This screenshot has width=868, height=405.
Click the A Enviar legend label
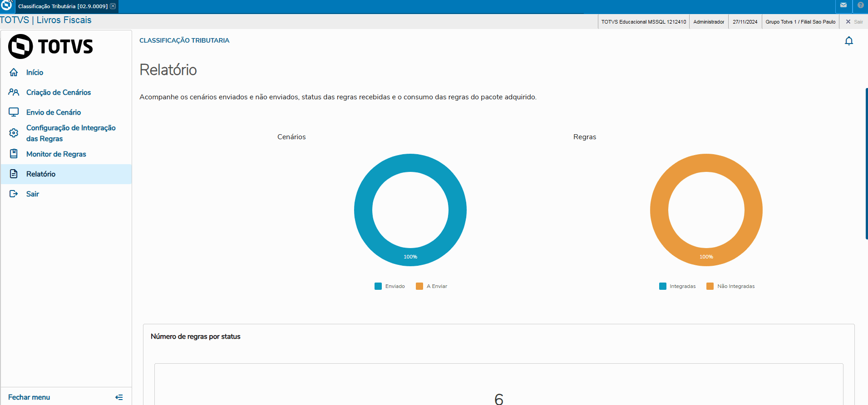[x=437, y=286]
